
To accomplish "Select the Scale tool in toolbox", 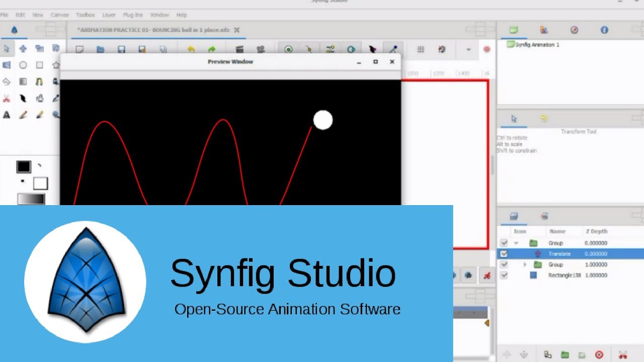I will point(40,49).
